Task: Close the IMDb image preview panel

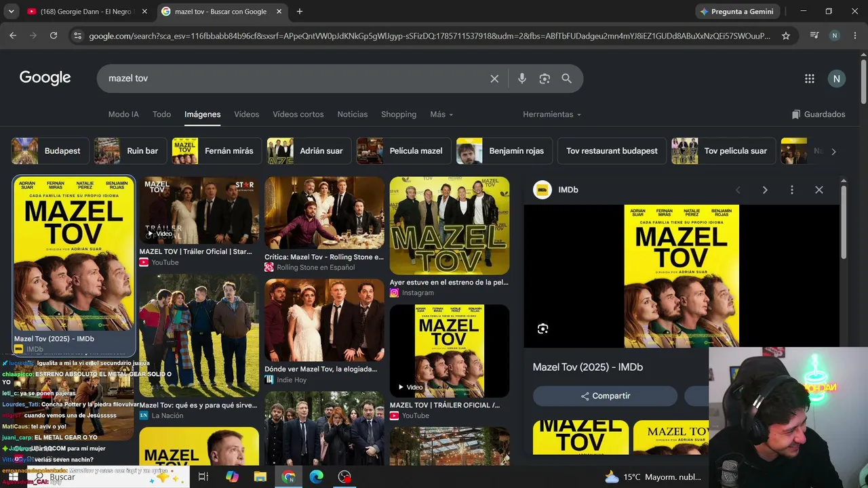Action: 819,190
